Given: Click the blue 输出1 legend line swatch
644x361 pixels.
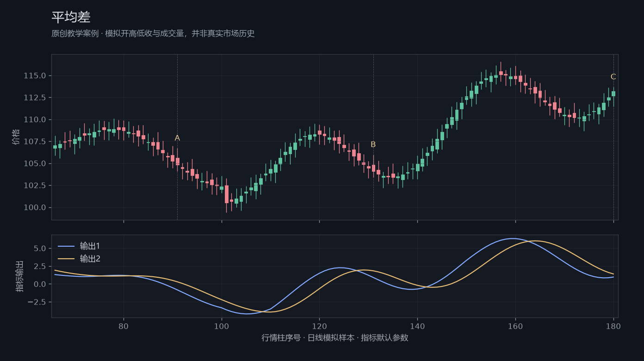Looking at the screenshot, I should pyautogui.click(x=66, y=246).
